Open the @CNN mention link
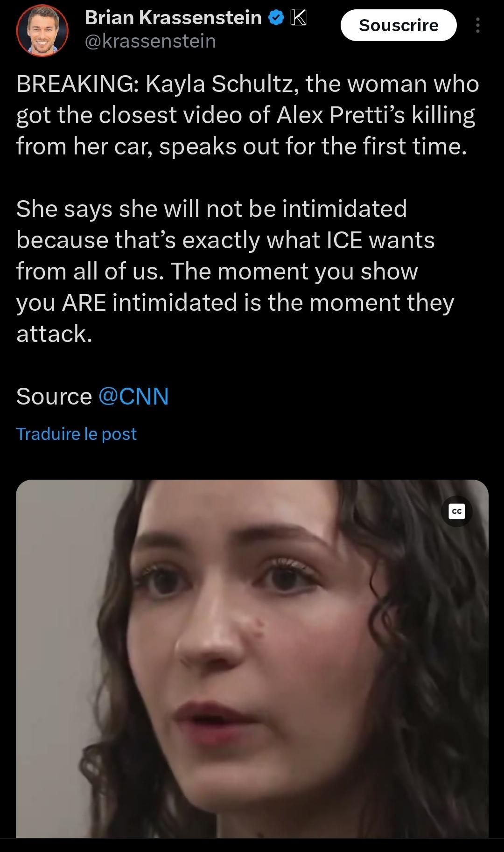 point(134,396)
